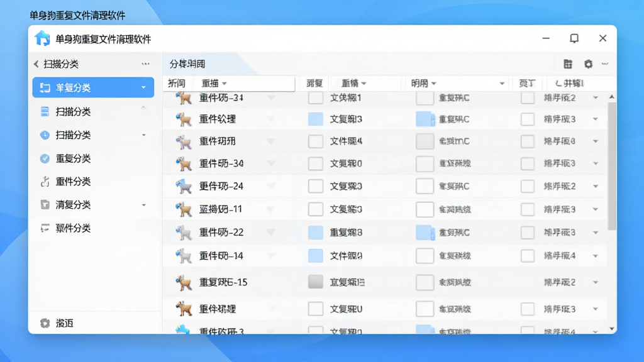Click the back arrow next to 扫描分类 header
644x362 pixels.
pyautogui.click(x=36, y=64)
